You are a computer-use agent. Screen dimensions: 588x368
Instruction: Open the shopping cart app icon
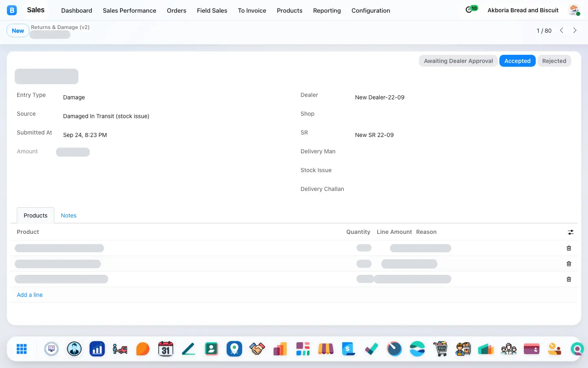coord(440,349)
